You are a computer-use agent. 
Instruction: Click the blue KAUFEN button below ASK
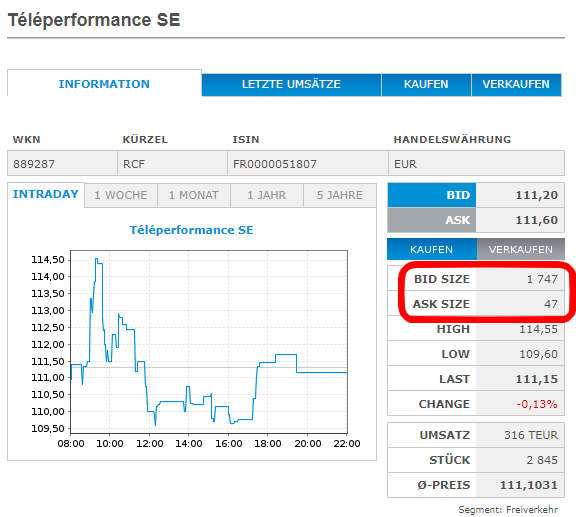432,249
